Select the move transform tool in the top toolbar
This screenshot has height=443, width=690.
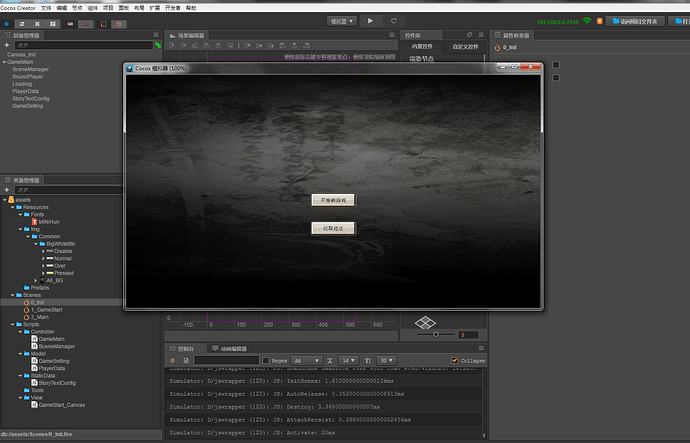pyautogui.click(x=6, y=24)
